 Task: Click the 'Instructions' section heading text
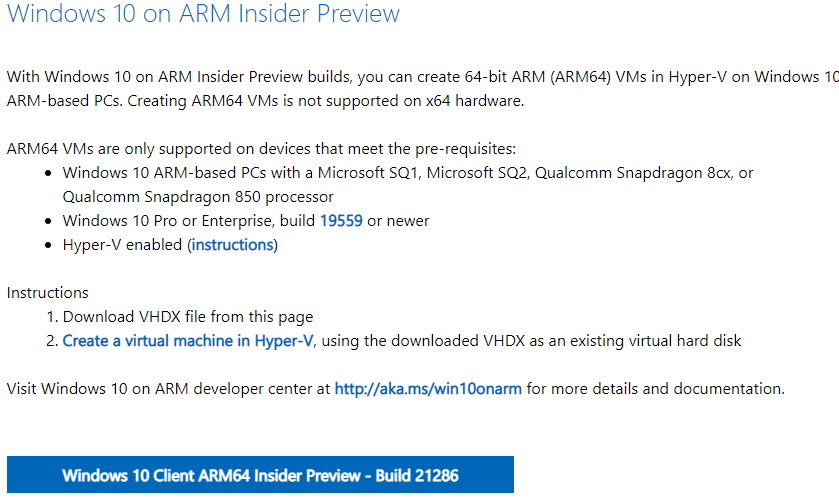click(x=48, y=293)
